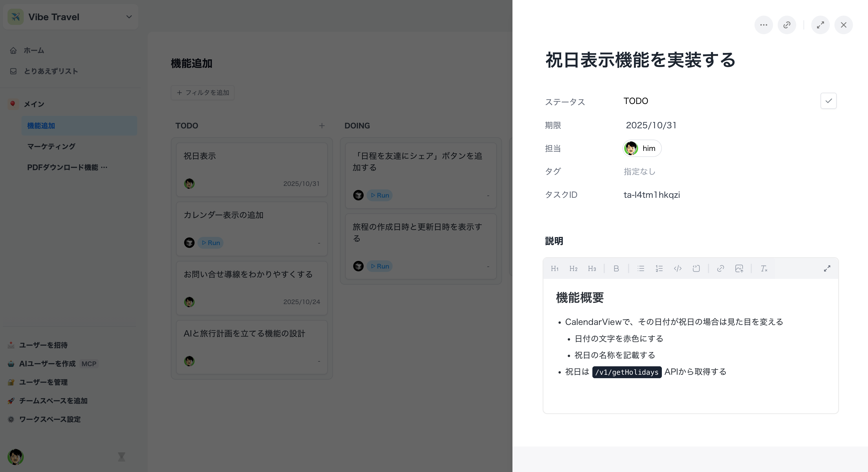Change the ステータス value TODO
Screen dimensions: 868x472
636,101
